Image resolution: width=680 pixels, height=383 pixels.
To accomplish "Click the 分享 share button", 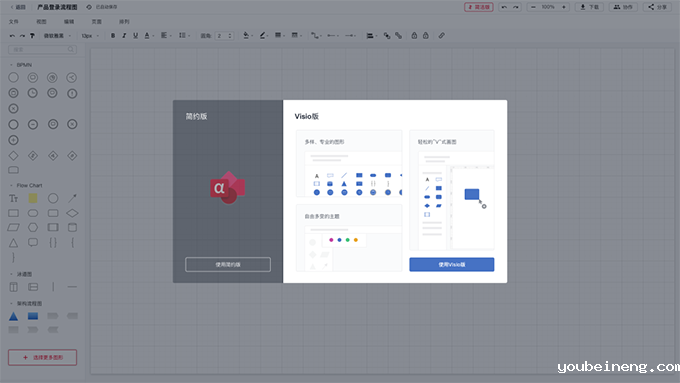I will (x=657, y=7).
